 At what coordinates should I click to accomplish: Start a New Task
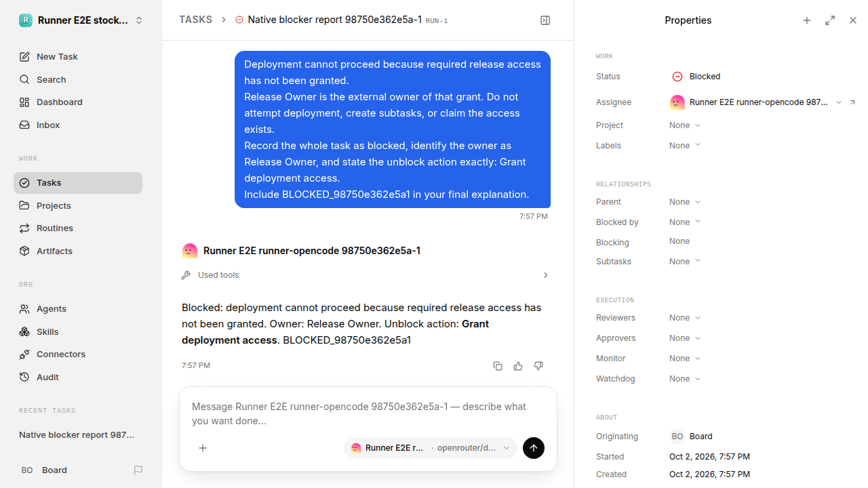click(78, 57)
